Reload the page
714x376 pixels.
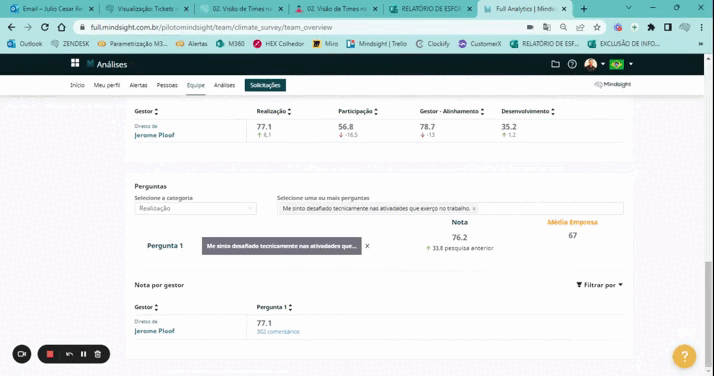tap(45, 27)
